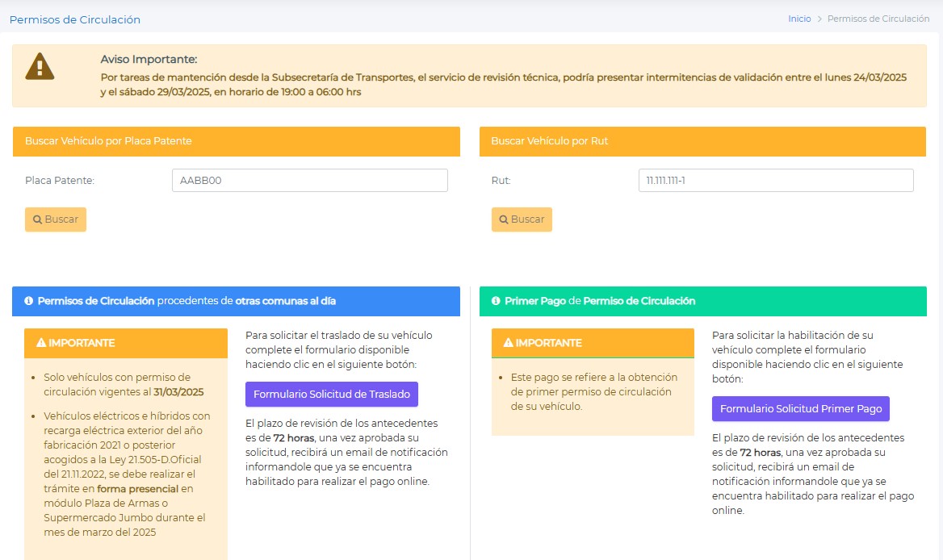Click the info icon in the blue Permisos de Circulación header
This screenshot has height=560, width=943.
[x=29, y=301]
